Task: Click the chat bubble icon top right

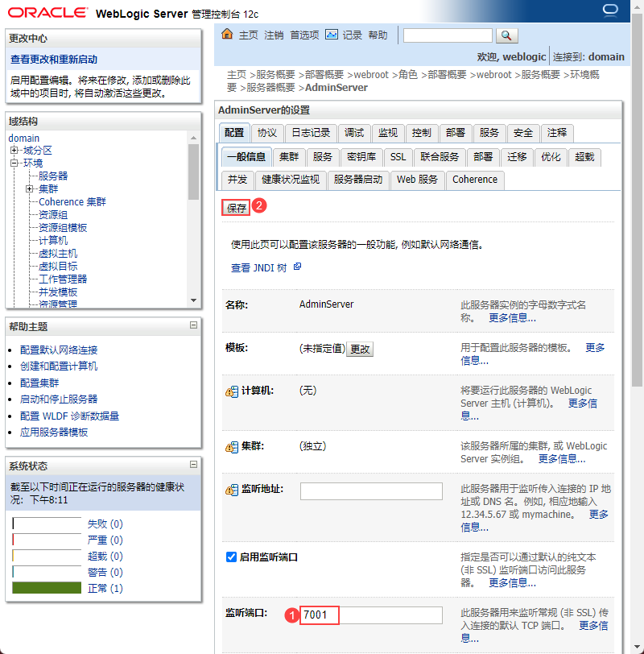Action: click(x=610, y=10)
